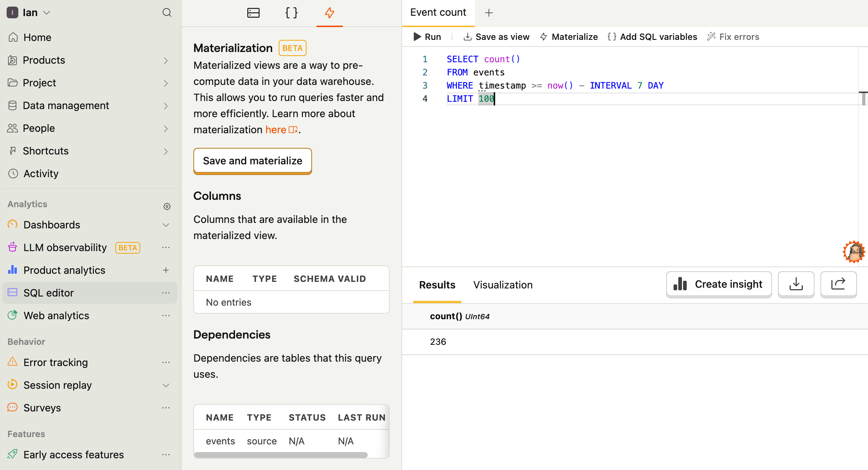
Task: Expand the Shortcuts menu
Action: tap(166, 151)
